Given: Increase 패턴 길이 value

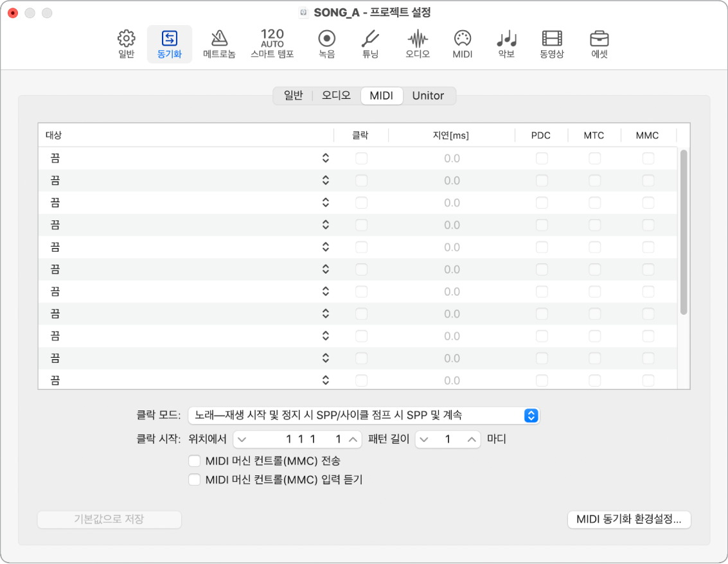Looking at the screenshot, I should pyautogui.click(x=472, y=439).
